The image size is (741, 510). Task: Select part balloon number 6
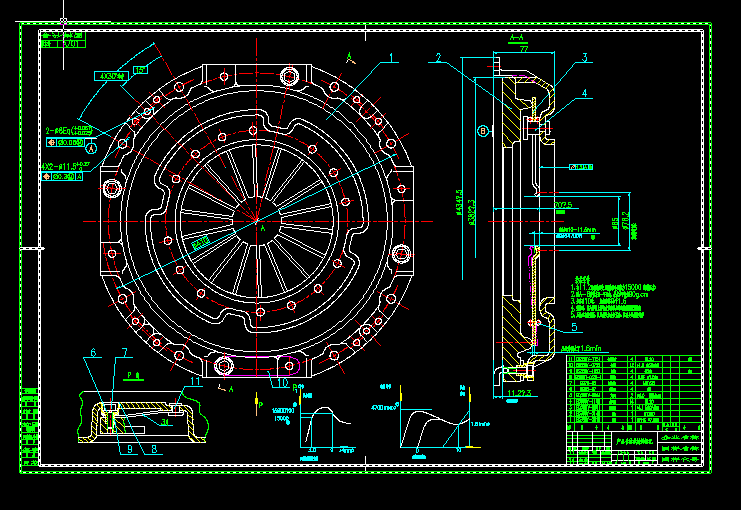click(x=93, y=353)
